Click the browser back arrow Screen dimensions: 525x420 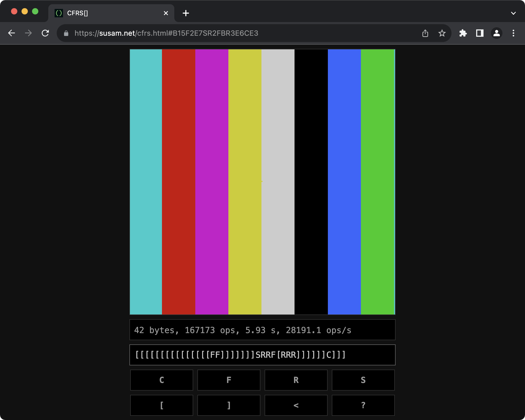coord(12,33)
